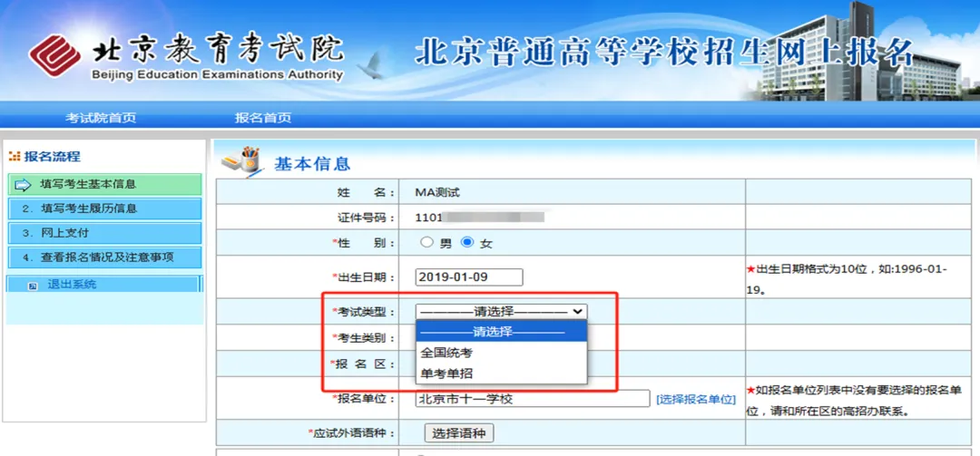
Task: Open 考试院首页 in the navigation bar
Action: (x=101, y=118)
